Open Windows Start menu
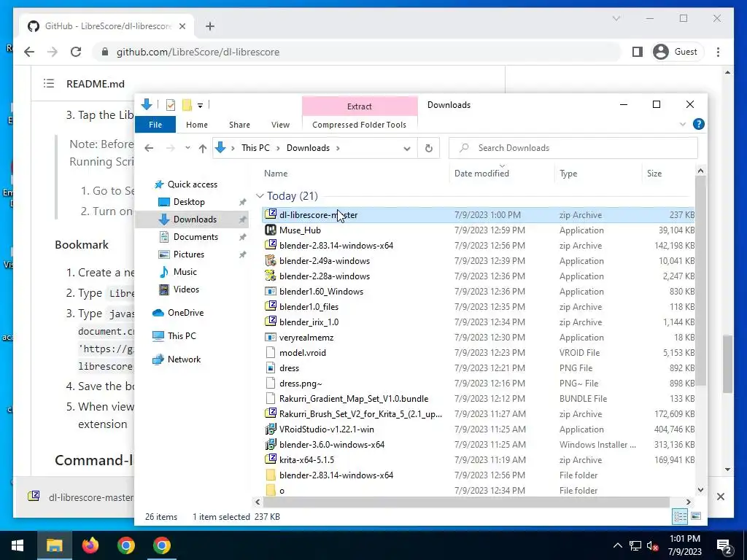Viewport: 747px width, 560px height. [18, 545]
